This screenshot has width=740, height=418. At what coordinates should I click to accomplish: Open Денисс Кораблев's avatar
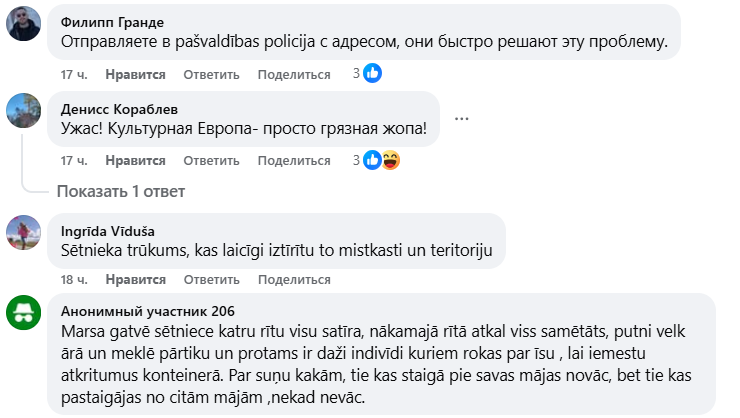coord(24,108)
